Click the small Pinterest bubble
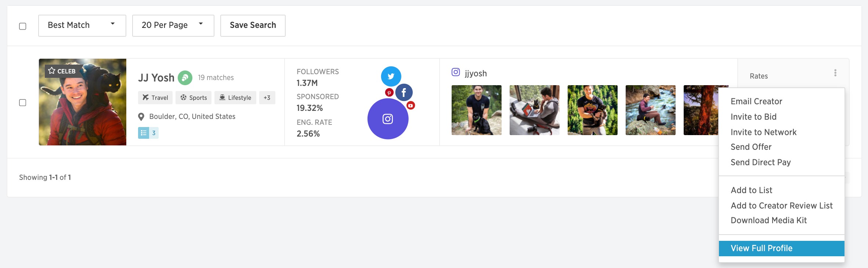Viewport: 868px width, 268px height. pos(389,93)
